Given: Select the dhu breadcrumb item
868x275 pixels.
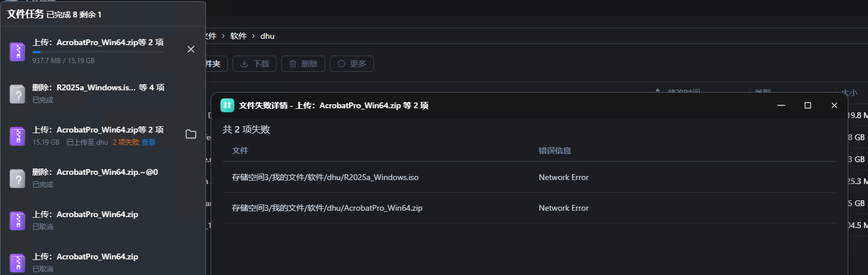Looking at the screenshot, I should pyautogui.click(x=267, y=36).
